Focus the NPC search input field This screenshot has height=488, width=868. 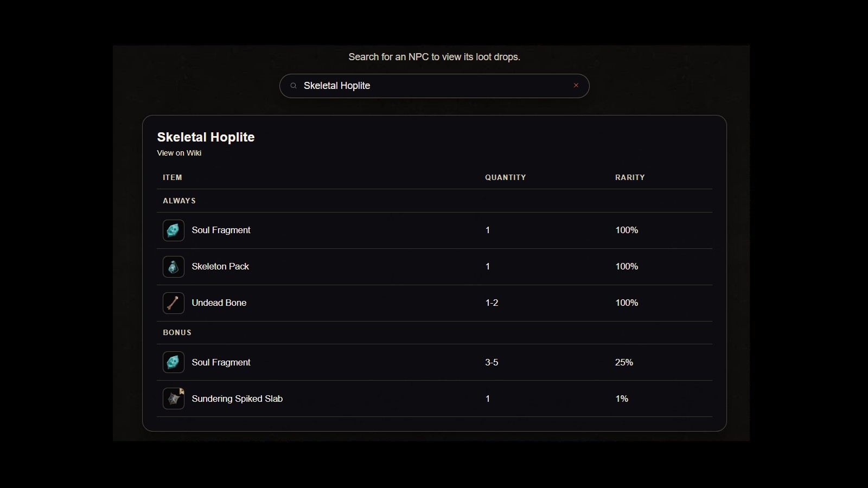[434, 86]
